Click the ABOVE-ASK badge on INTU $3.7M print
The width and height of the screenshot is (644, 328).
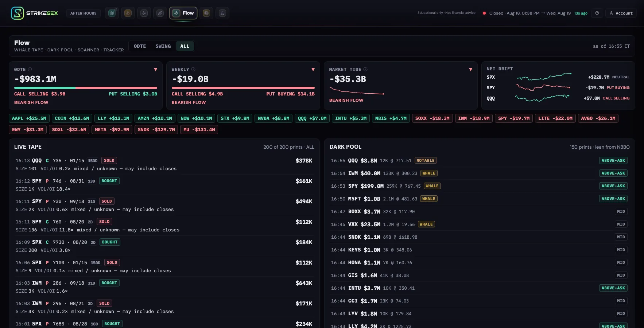tap(613, 288)
